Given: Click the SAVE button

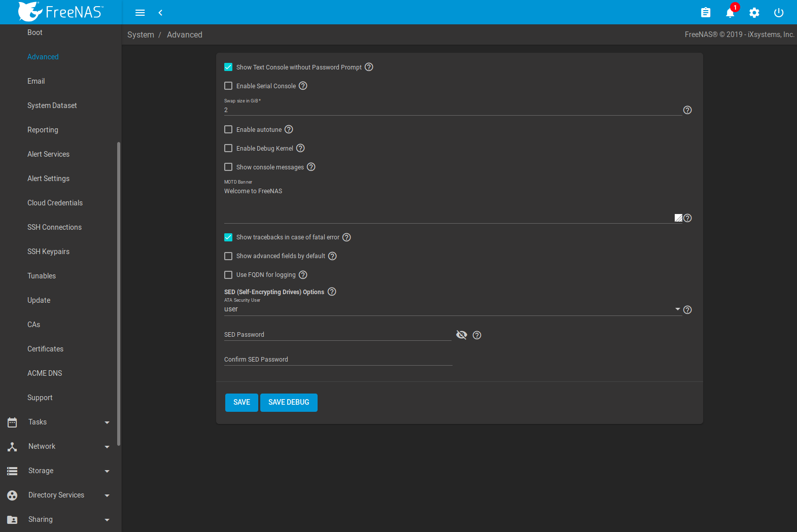Looking at the screenshot, I should [x=241, y=403].
